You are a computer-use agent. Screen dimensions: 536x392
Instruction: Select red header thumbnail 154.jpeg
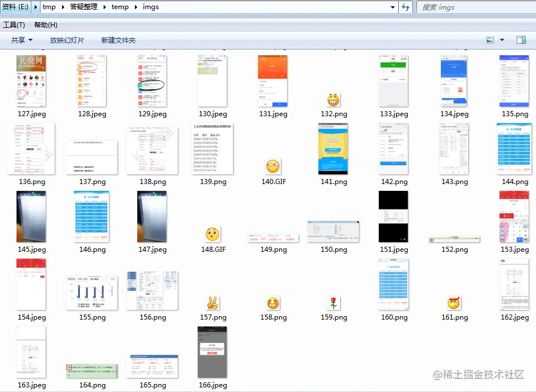(x=31, y=284)
